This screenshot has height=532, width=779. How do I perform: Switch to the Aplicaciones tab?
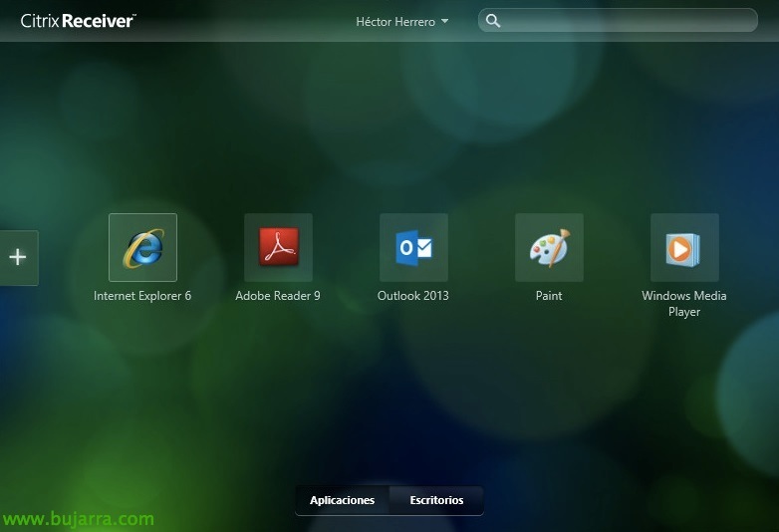tap(343, 500)
